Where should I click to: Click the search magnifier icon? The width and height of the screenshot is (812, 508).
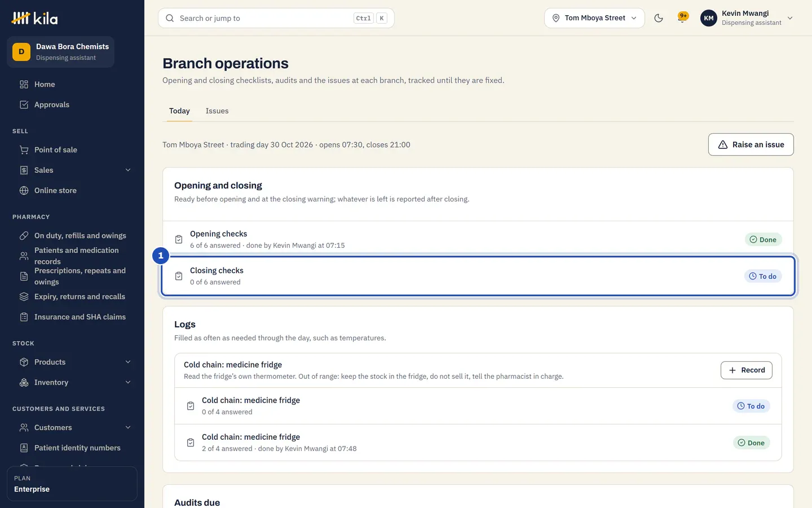170,18
